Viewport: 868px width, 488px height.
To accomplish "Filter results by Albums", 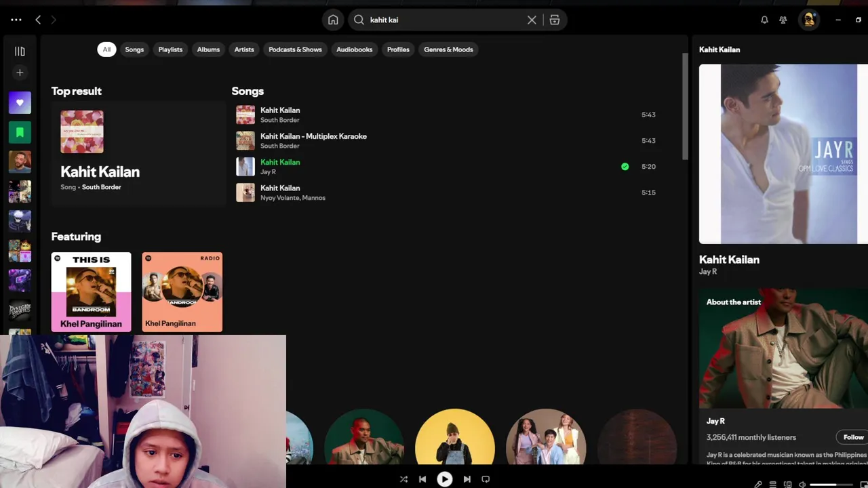I will point(208,49).
